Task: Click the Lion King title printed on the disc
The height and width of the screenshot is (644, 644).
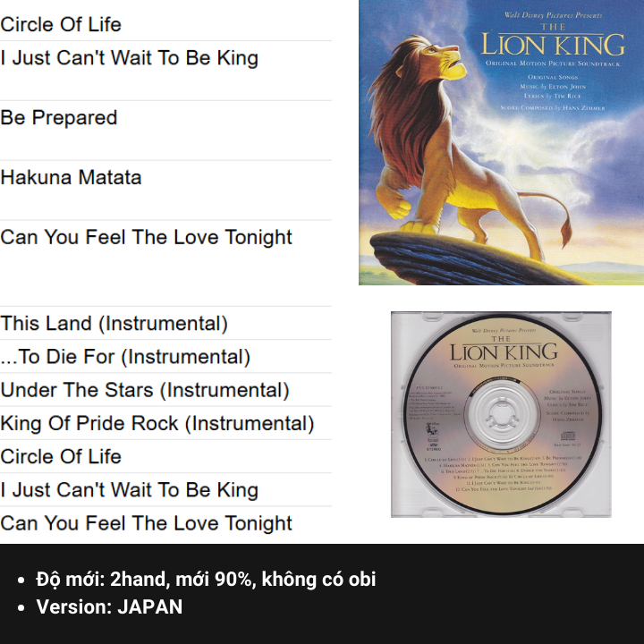Action: coord(504,349)
